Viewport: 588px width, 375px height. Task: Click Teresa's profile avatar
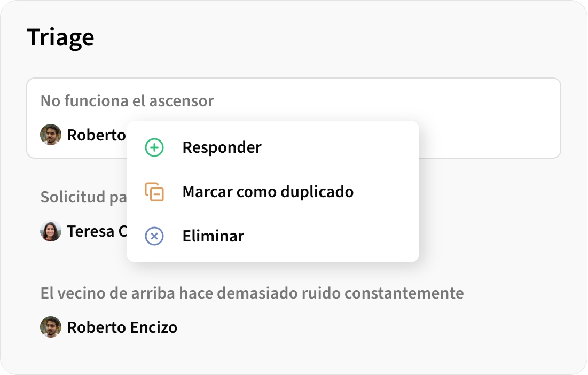(51, 231)
